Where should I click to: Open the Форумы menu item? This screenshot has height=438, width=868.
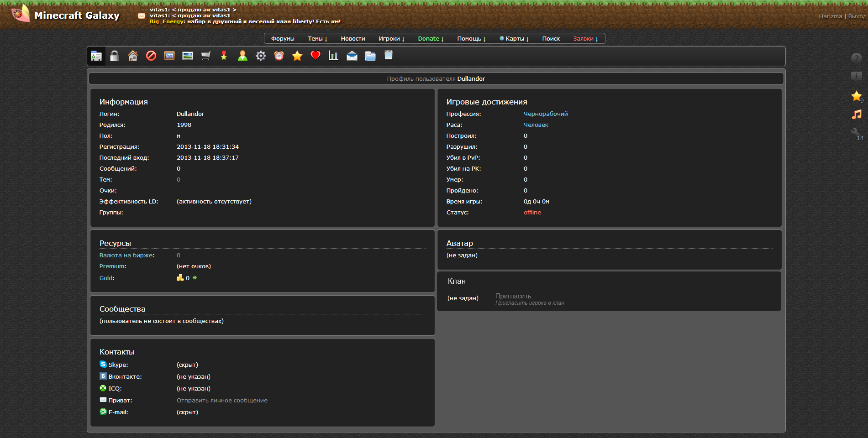point(283,39)
